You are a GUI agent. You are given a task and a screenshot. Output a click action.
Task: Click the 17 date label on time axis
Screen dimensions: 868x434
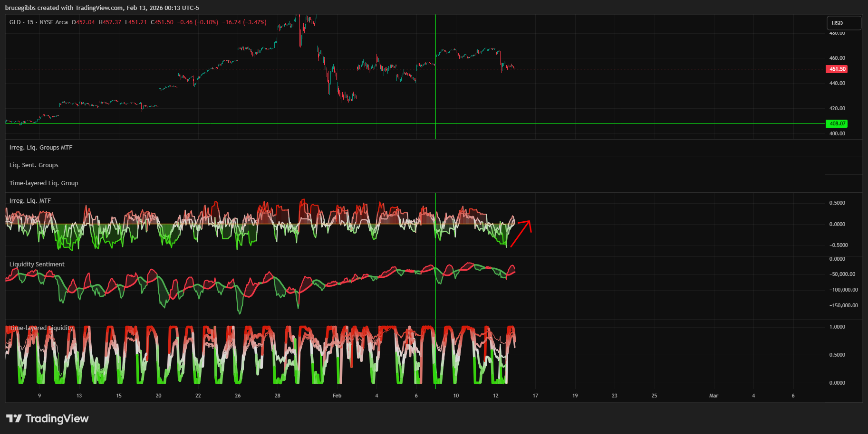(535, 396)
